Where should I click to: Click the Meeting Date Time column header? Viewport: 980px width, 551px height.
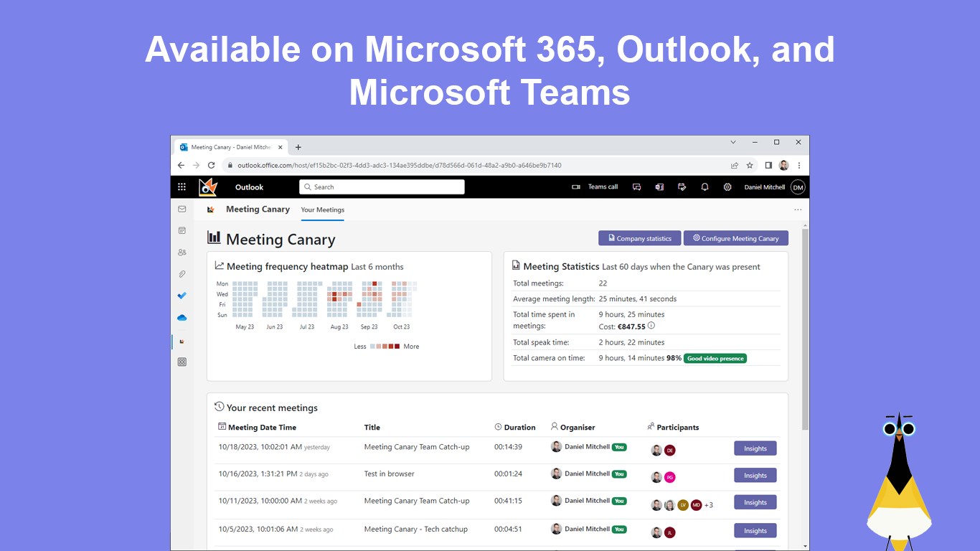click(257, 428)
